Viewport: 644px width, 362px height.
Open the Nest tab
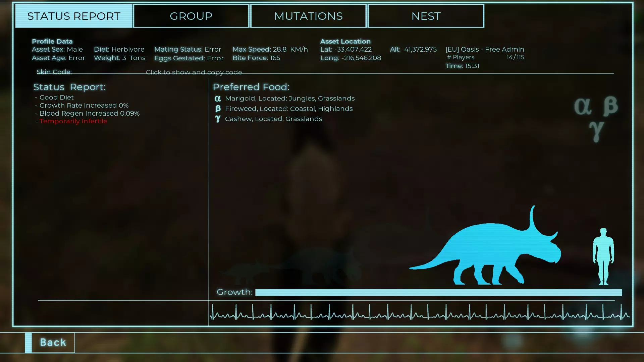click(x=426, y=16)
